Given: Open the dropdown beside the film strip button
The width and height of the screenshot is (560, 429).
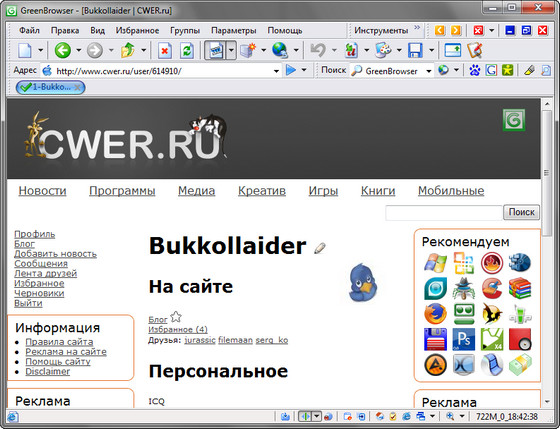Looking at the screenshot, I should click(x=231, y=50).
